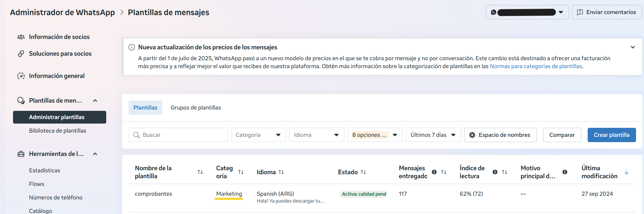Click the Espacio de nombres button

click(x=500, y=135)
